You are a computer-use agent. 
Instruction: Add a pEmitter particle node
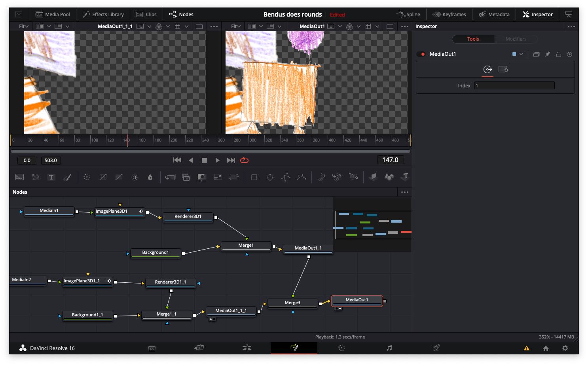(322, 177)
